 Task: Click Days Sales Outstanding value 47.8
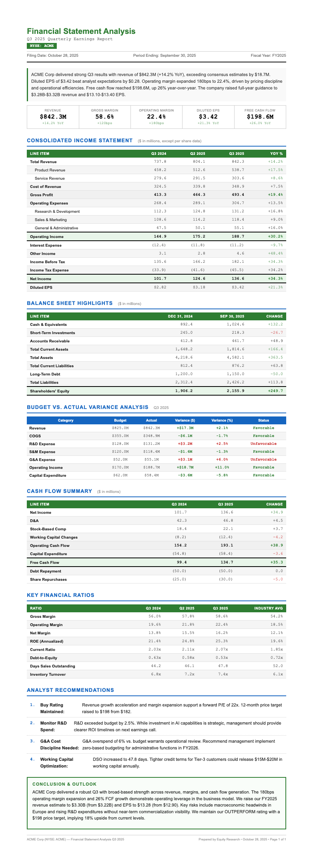(x=223, y=666)
